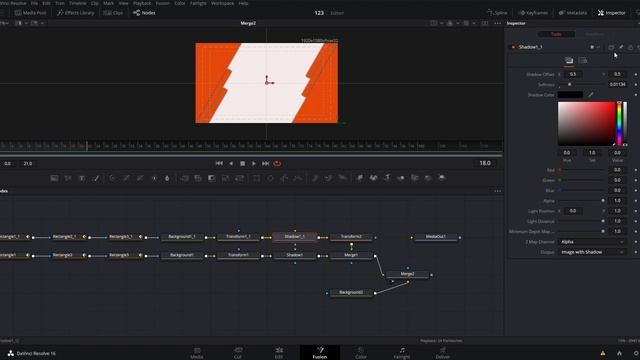640x360 pixels.
Task: Click the Red value field
Action: (617, 170)
